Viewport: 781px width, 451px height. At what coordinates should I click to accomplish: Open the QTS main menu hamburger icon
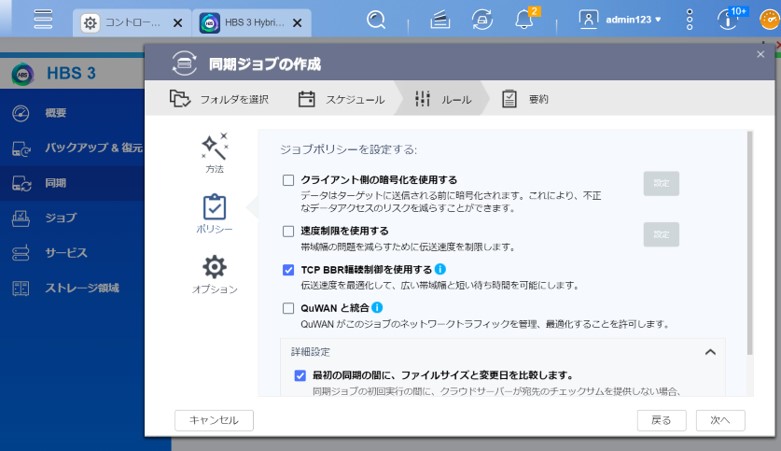pos(42,20)
